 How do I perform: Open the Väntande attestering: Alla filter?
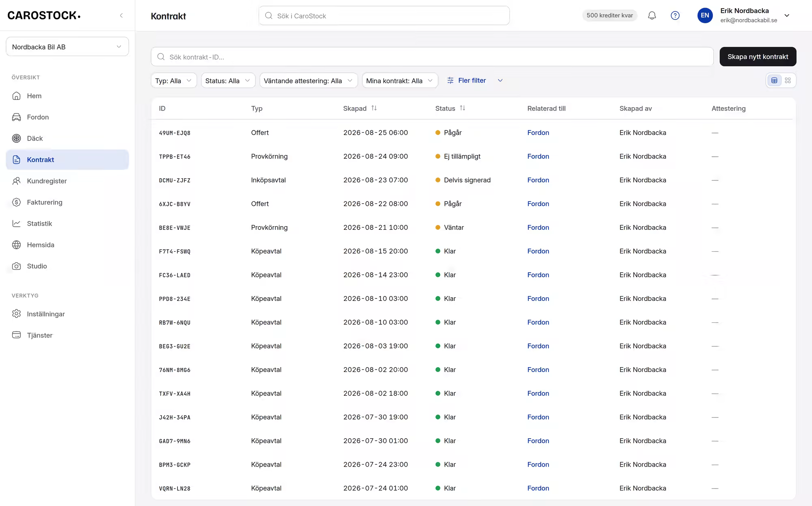(309, 80)
